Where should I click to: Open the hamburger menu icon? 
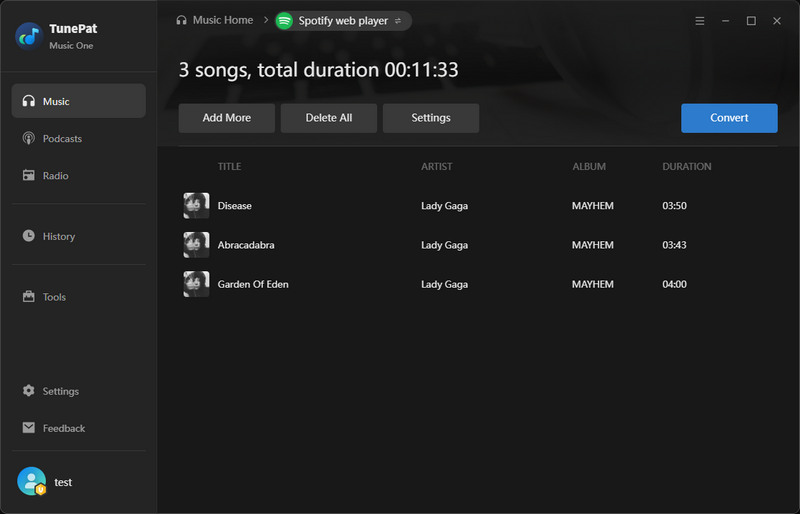pos(699,21)
